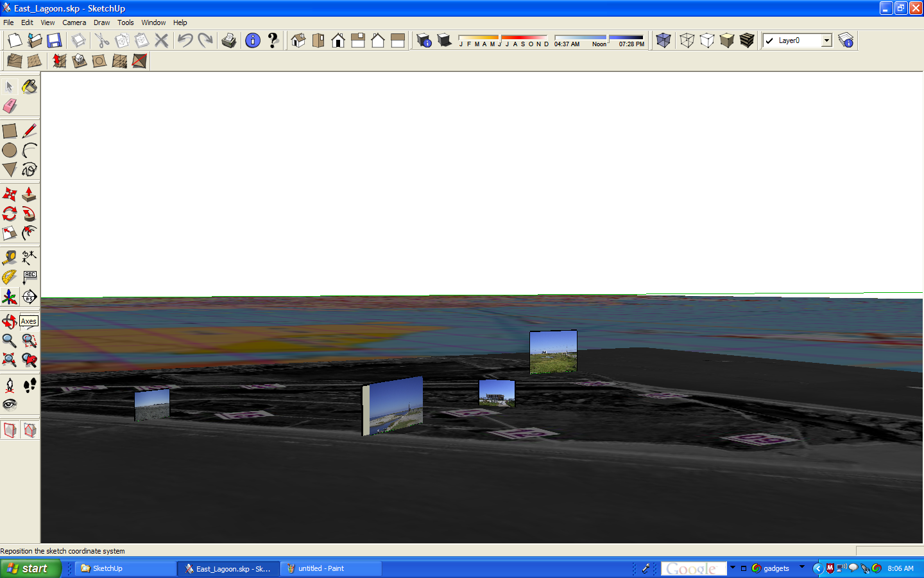The width and height of the screenshot is (924, 578).
Task: Expand the Layer0 layer dropdown
Action: pos(826,40)
